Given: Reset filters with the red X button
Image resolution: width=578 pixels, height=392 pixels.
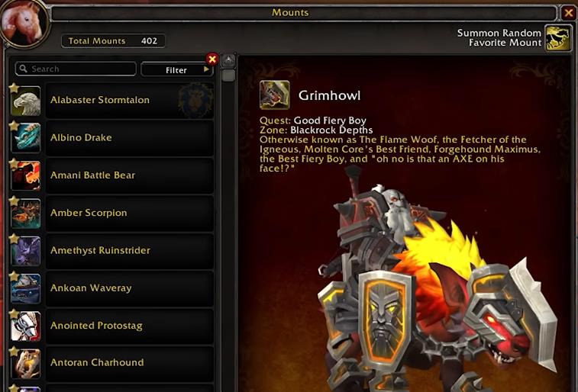Looking at the screenshot, I should tap(212, 59).
